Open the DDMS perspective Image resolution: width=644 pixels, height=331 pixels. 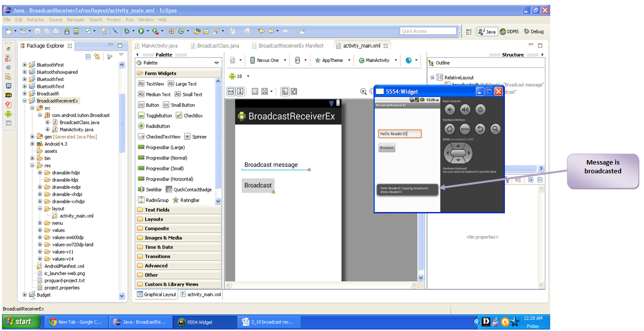click(x=509, y=31)
